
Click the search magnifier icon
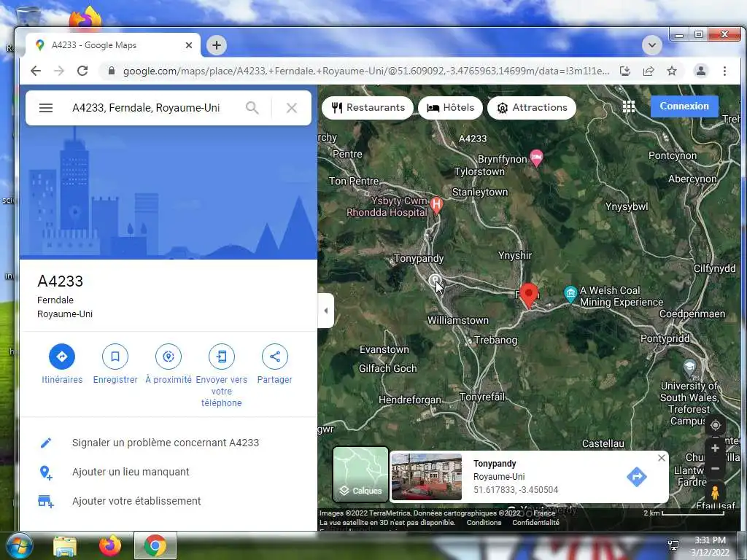click(x=252, y=108)
